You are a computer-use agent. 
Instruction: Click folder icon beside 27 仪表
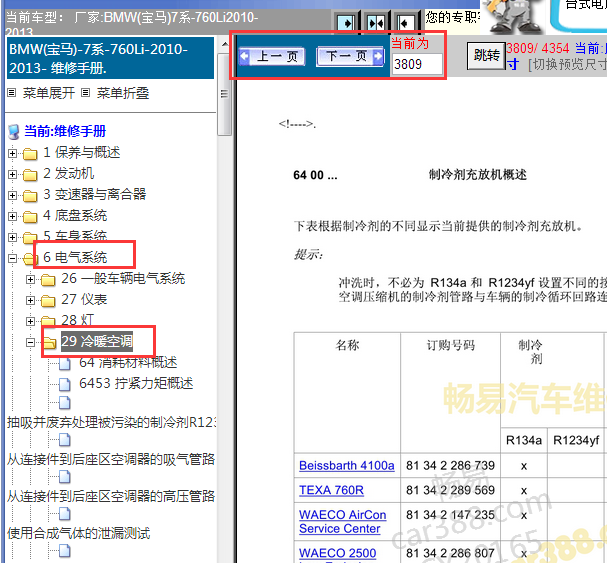pyautogui.click(x=48, y=300)
